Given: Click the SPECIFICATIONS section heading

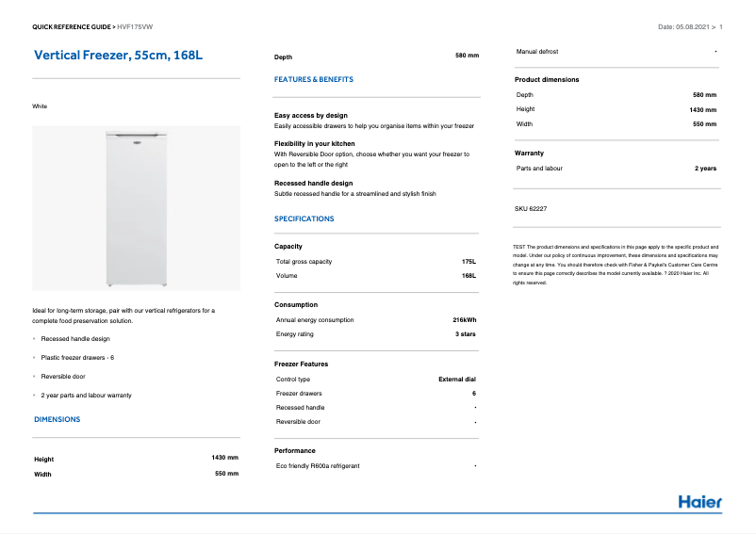Looking at the screenshot, I should [304, 218].
